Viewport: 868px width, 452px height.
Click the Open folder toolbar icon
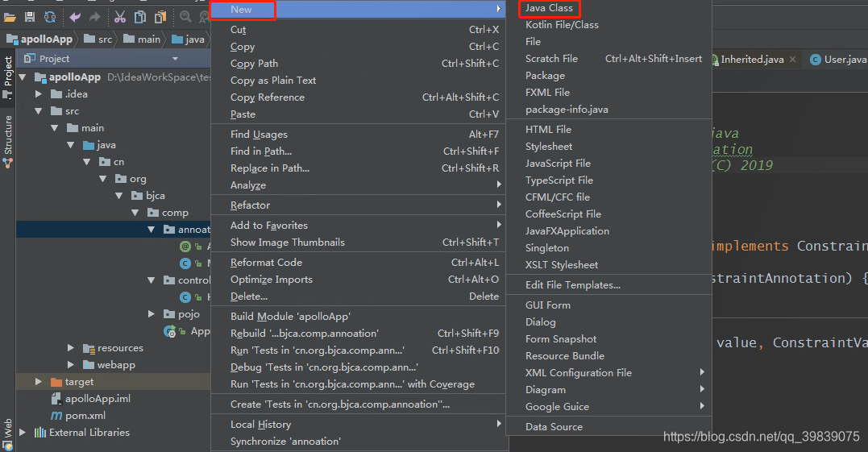pos(10,17)
